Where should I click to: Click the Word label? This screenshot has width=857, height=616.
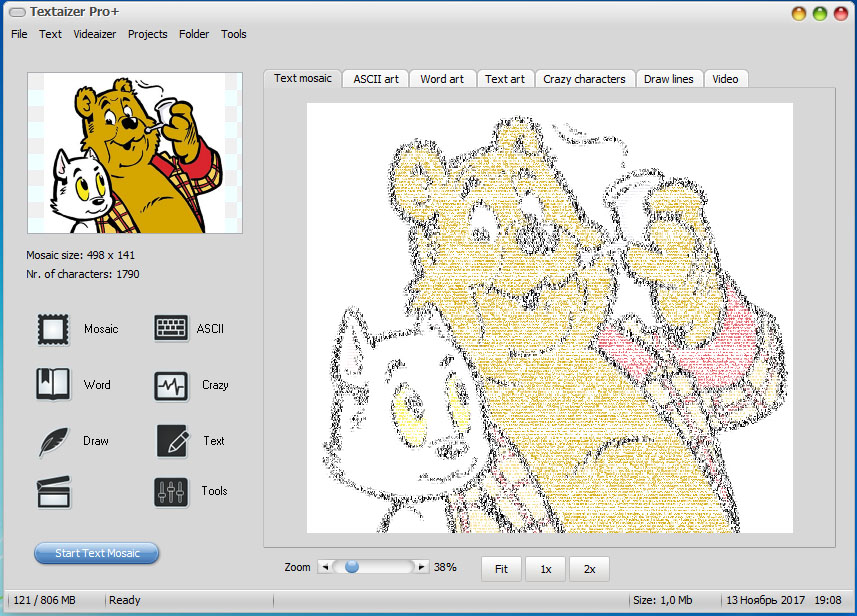(x=97, y=385)
